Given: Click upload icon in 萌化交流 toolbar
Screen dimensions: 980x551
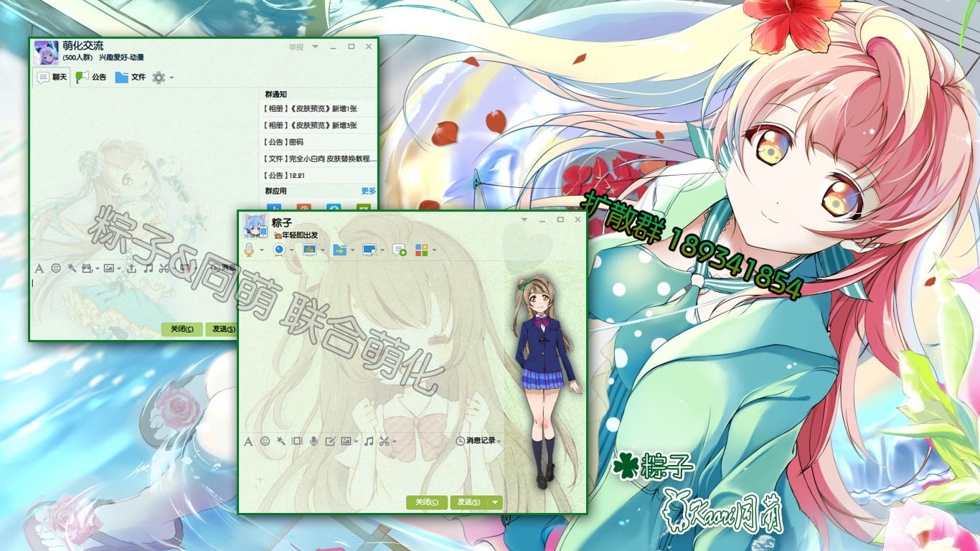Looking at the screenshot, I should tap(131, 268).
